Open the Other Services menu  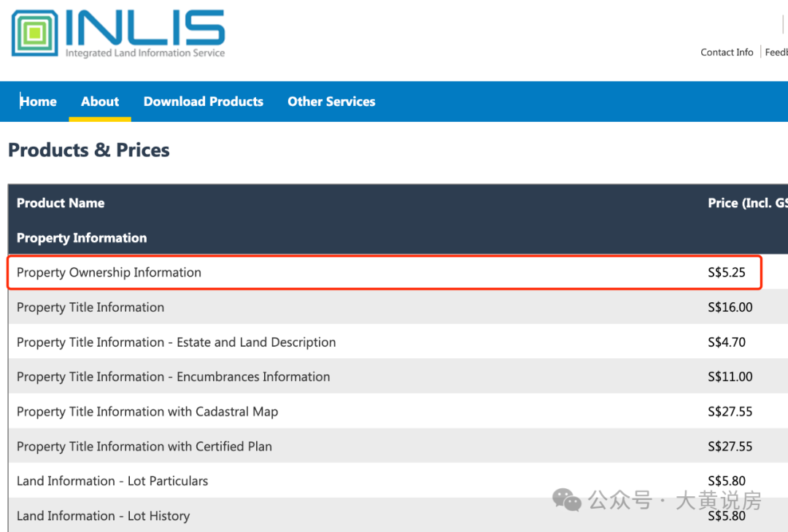tap(331, 101)
